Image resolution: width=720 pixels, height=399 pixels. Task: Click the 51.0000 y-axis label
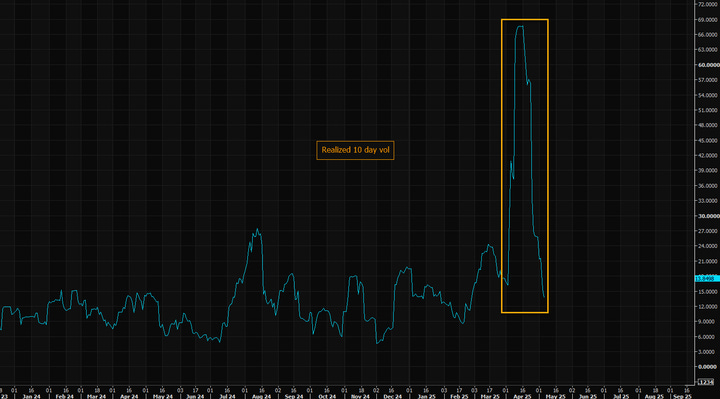(708, 110)
